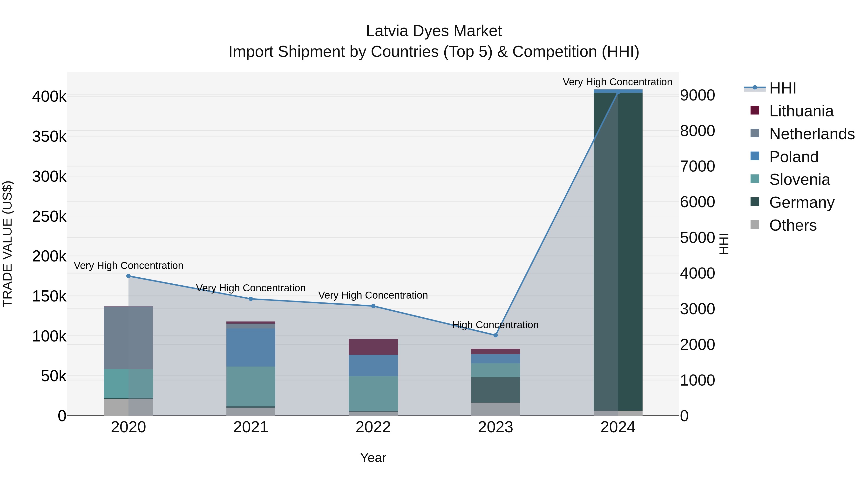Click 'Very High Concentration' label above 2020

[128, 266]
